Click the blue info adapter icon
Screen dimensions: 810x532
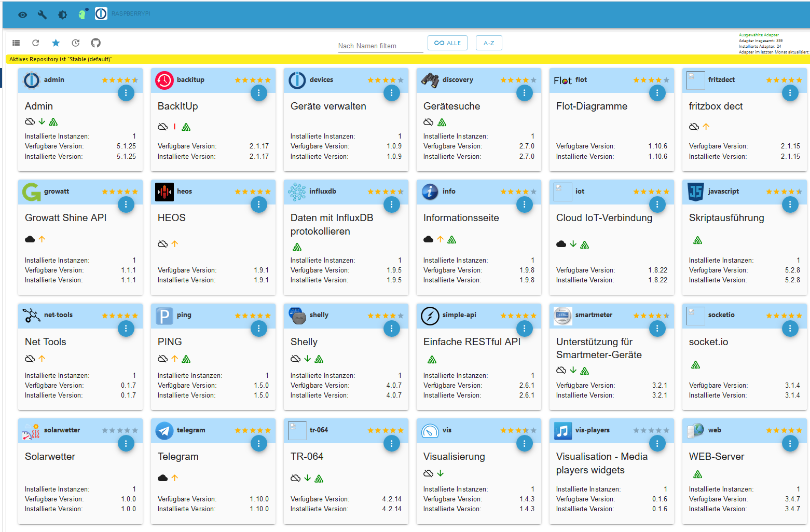tap(430, 192)
